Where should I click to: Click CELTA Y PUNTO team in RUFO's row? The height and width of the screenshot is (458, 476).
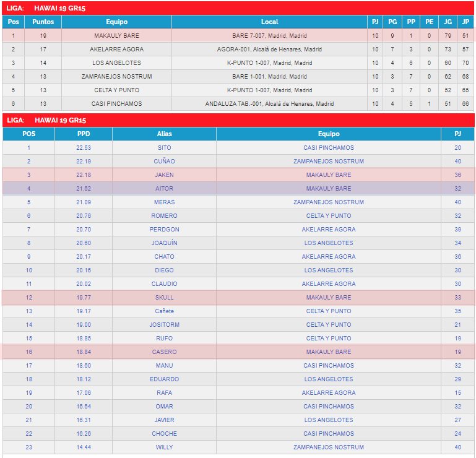pyautogui.click(x=329, y=339)
